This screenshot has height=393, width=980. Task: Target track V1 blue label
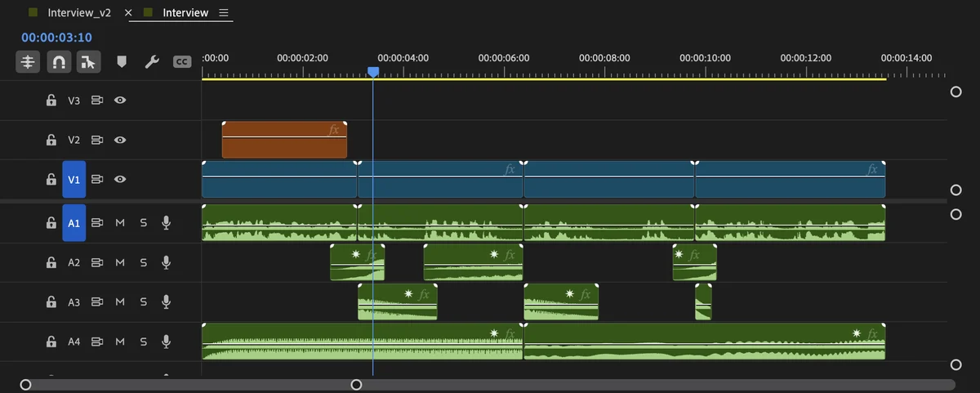click(74, 180)
